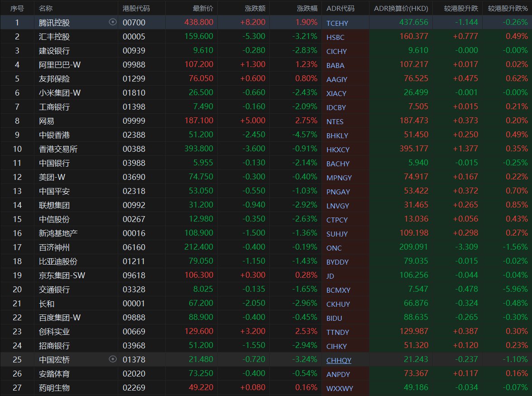Select the 新鸿基地产 stock name
The image size is (532, 396).
pyautogui.click(x=58, y=233)
